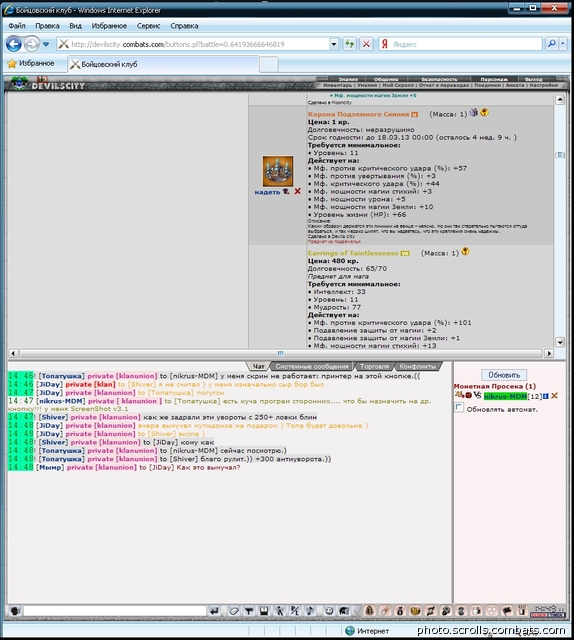This screenshot has width=574, height=640.
Task: Click the small icon next to надеть
Action: click(286, 191)
